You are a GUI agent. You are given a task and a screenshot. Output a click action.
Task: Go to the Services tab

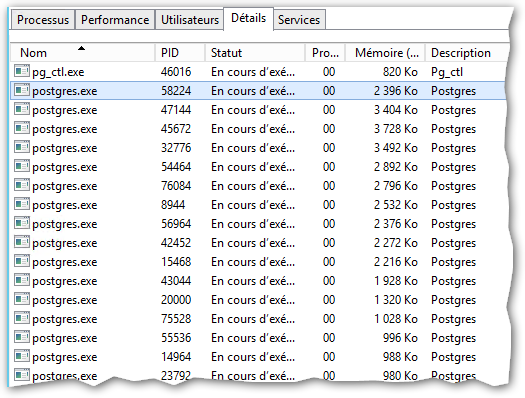coord(299,20)
